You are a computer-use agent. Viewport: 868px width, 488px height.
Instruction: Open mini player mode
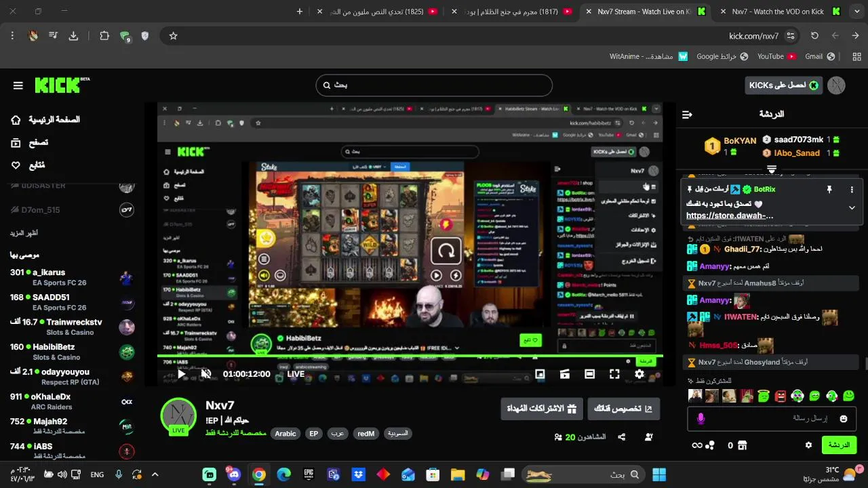click(540, 373)
